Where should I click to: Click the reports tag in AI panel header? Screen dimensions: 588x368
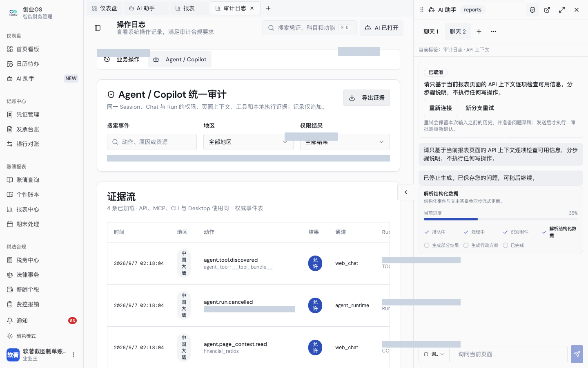pyautogui.click(x=472, y=10)
